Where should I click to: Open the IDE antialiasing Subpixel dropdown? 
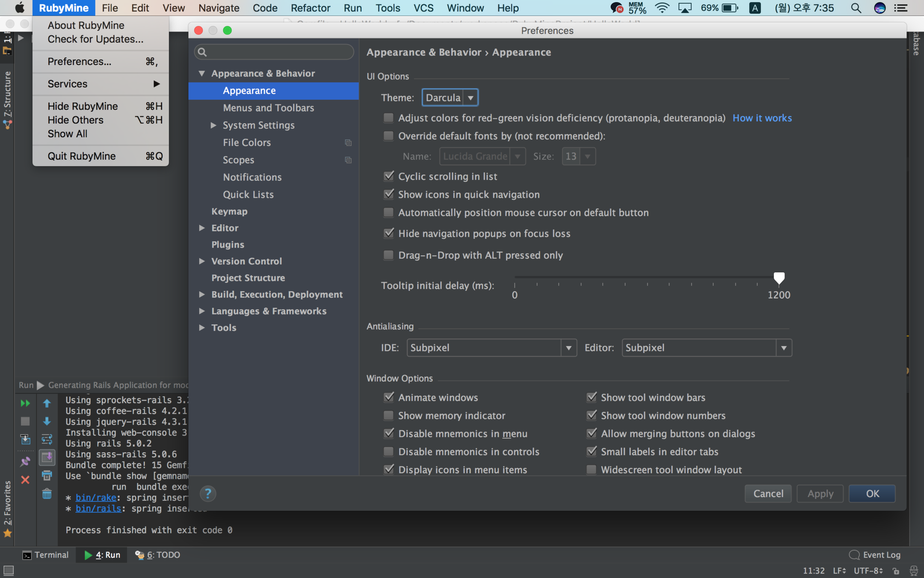(491, 348)
